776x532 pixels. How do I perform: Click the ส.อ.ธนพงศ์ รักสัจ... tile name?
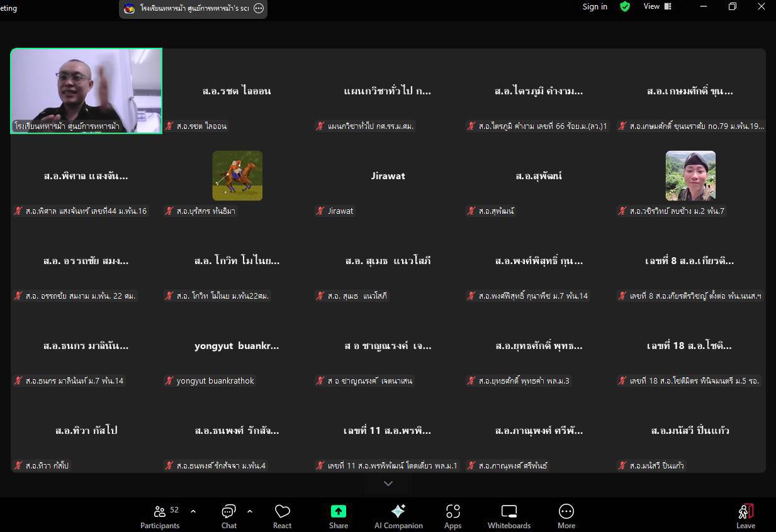[237, 431]
